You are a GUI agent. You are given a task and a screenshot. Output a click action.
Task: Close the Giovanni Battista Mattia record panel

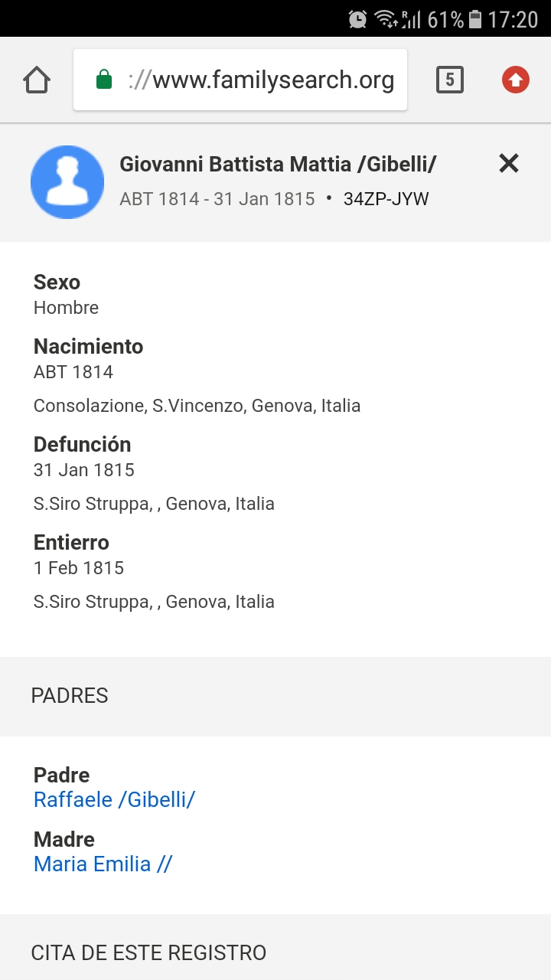coord(509,163)
